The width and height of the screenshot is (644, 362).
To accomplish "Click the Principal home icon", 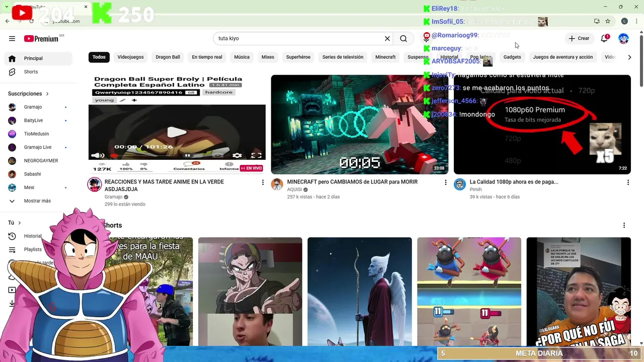I will click(12, 58).
